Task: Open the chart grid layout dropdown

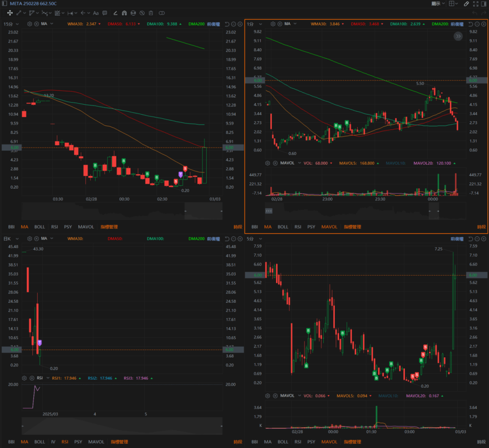Action: [453, 3]
